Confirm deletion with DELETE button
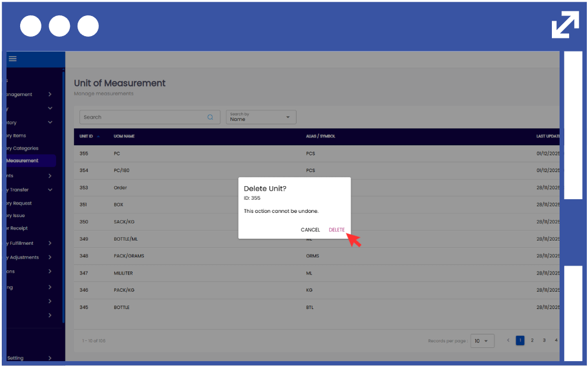Viewport: 588px width, 367px height. click(336, 230)
